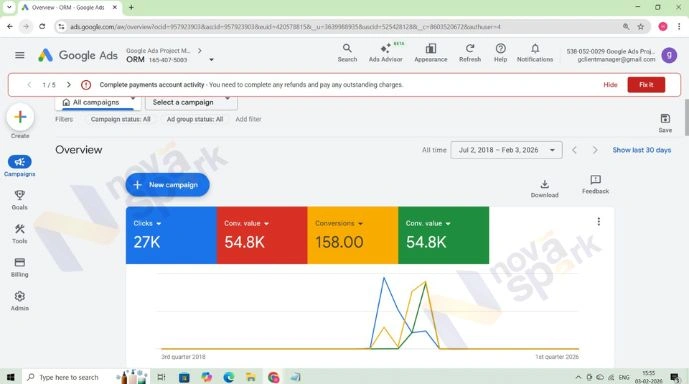Open the scorecard three-dot menu
Viewport: 689px width, 384px height.
pyautogui.click(x=598, y=221)
